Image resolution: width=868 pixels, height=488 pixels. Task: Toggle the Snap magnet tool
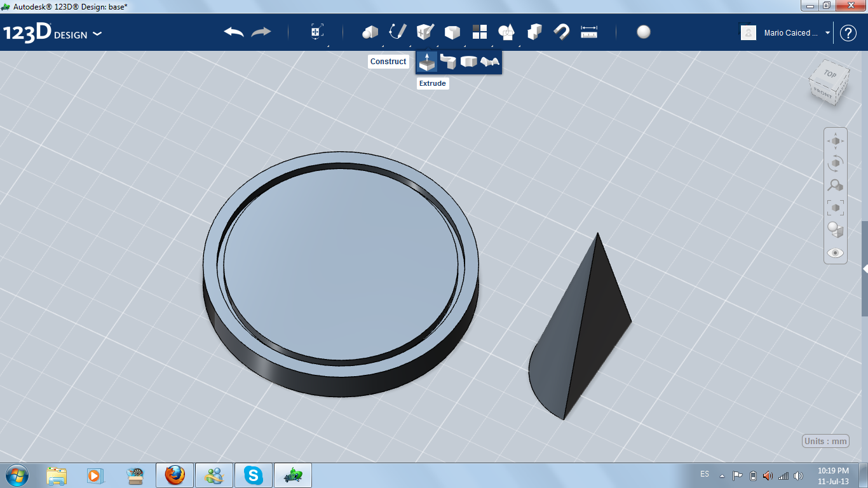pos(561,32)
